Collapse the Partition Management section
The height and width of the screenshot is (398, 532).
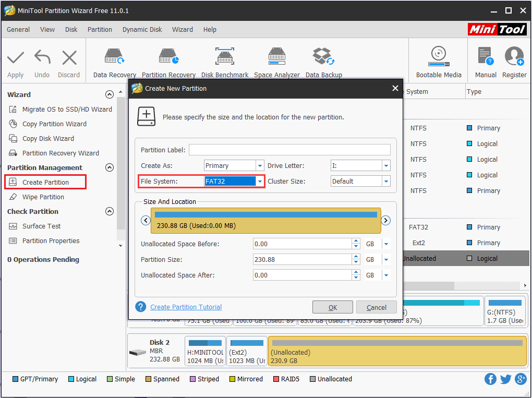pyautogui.click(x=109, y=167)
